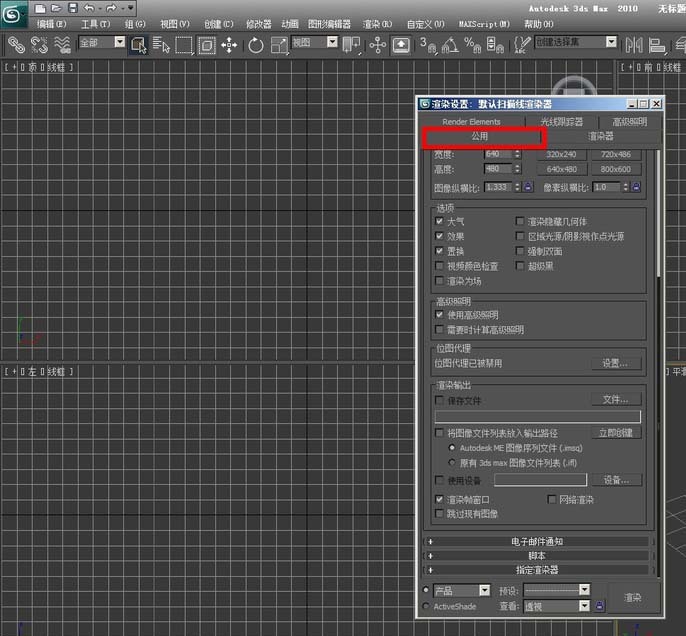Screen dimensions: 686x636
Task: Click the Use Pivot Point Center icon
Action: 351,45
